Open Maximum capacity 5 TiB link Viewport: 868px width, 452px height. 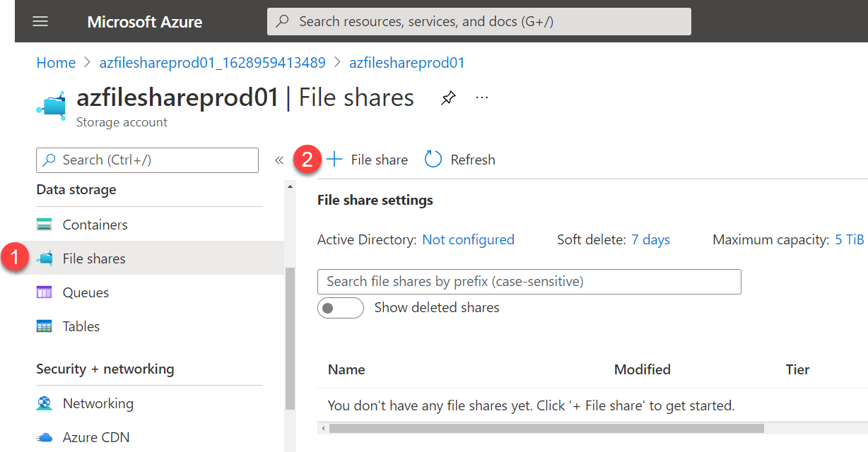(x=849, y=239)
